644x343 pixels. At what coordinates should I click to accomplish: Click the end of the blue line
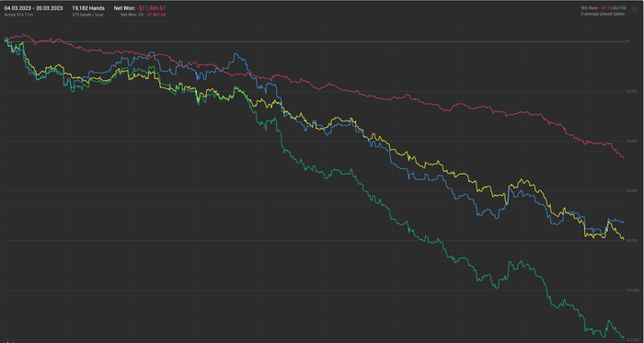click(x=624, y=222)
